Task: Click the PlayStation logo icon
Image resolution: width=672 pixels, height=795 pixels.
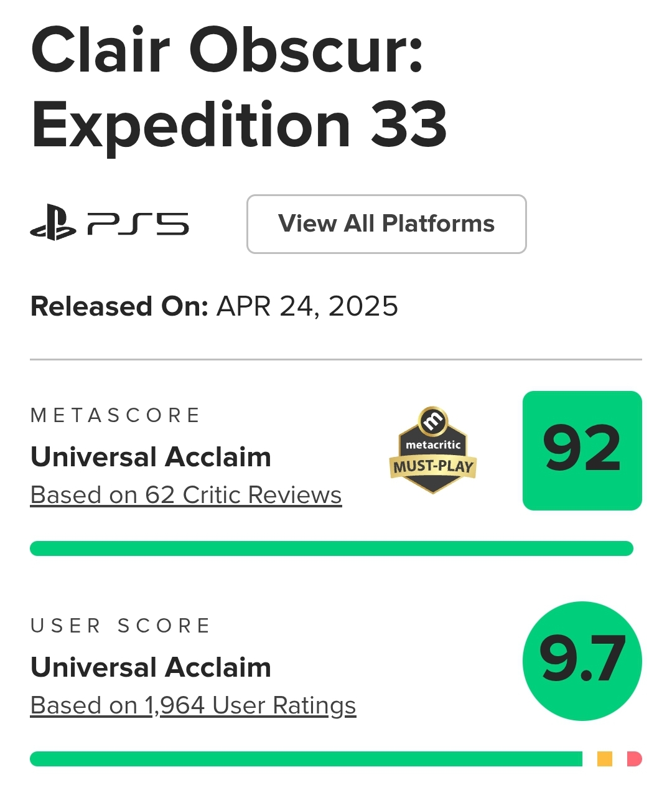Action: 53,224
